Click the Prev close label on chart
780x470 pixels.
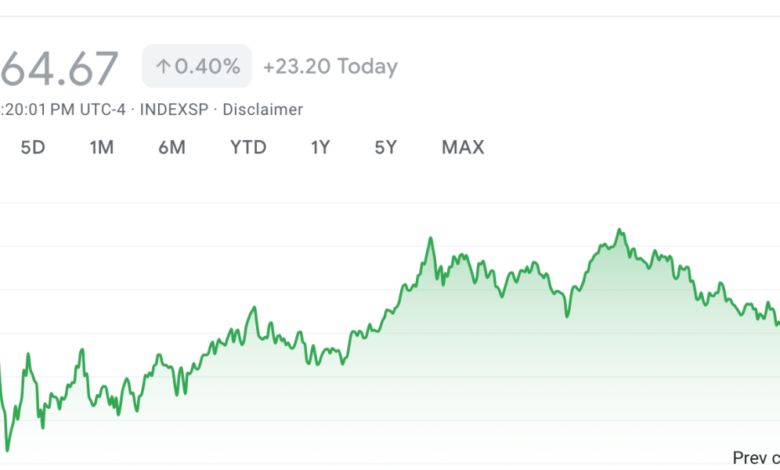click(756, 458)
